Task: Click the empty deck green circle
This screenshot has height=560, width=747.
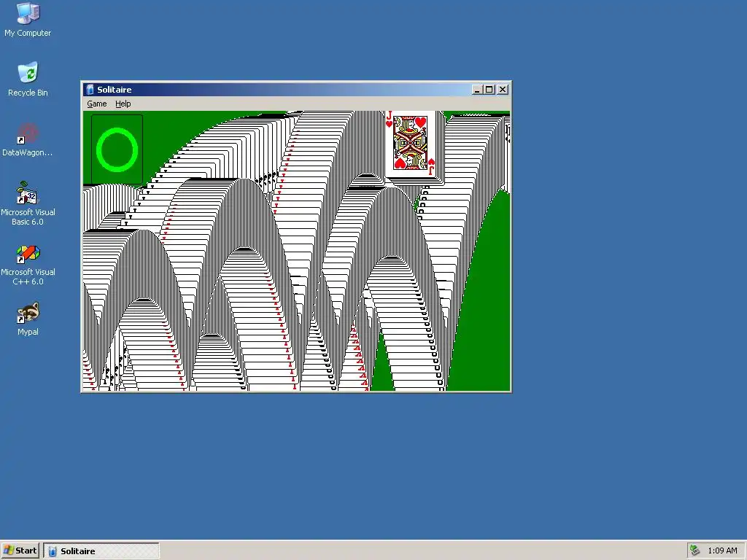Action: pos(117,149)
